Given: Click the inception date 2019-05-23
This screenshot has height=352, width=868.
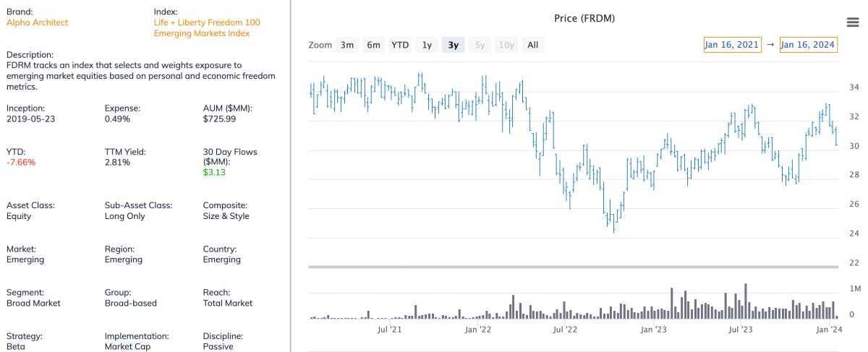Looking at the screenshot, I should pos(30,119).
